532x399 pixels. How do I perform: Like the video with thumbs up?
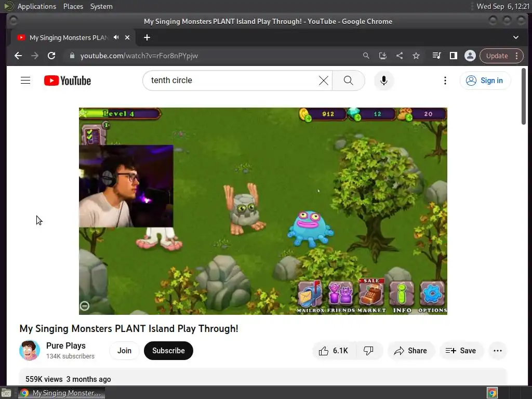point(334,351)
